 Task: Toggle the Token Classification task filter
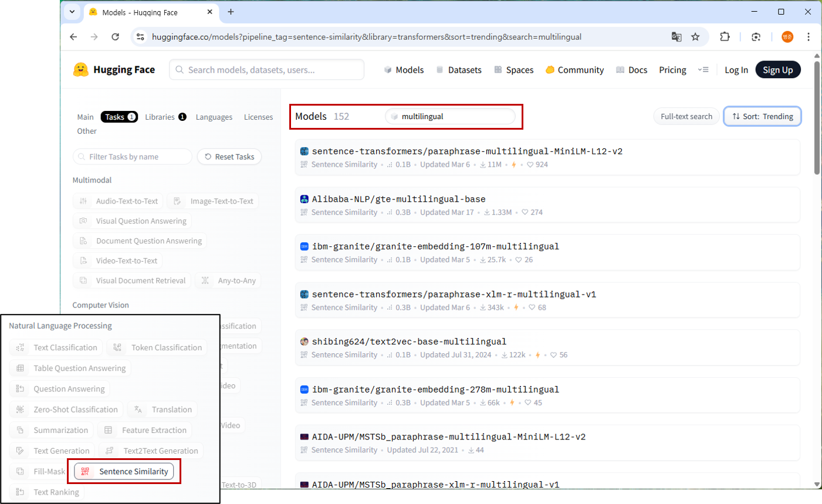point(157,348)
